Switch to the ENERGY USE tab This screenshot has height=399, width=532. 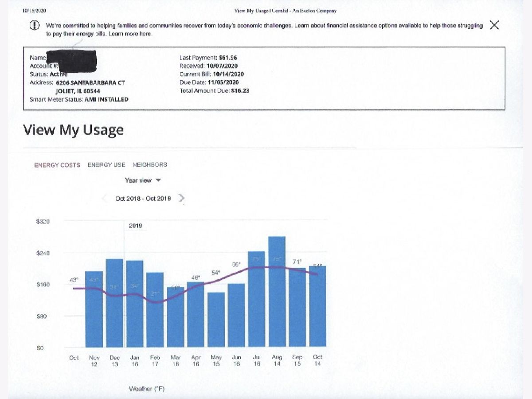(106, 165)
